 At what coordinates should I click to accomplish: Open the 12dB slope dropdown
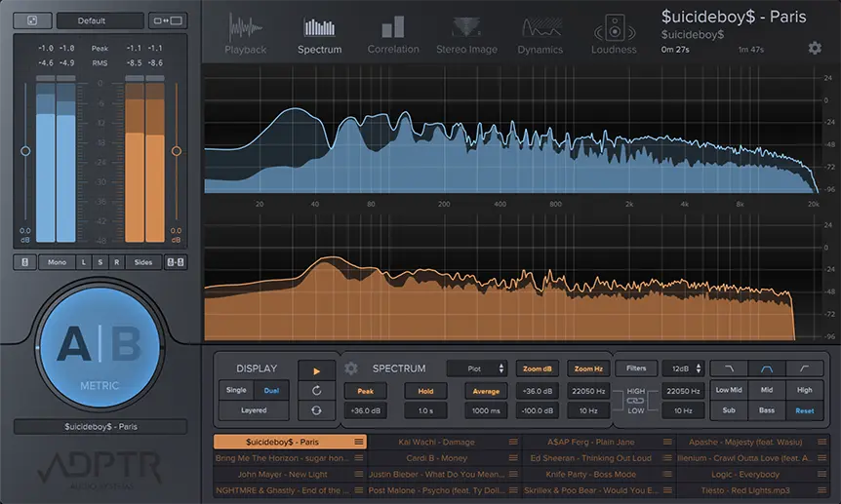pos(683,368)
